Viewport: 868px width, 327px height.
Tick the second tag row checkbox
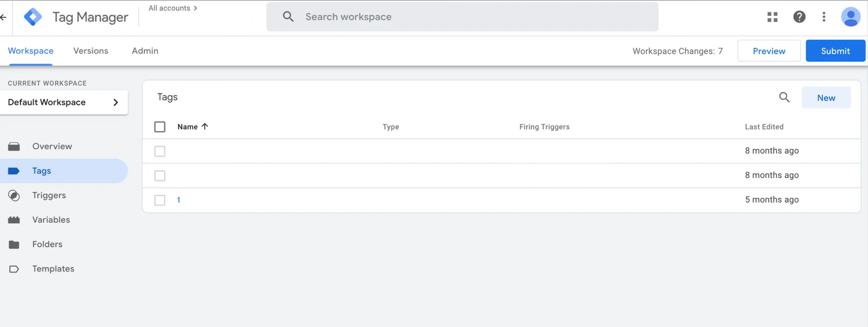(x=160, y=176)
